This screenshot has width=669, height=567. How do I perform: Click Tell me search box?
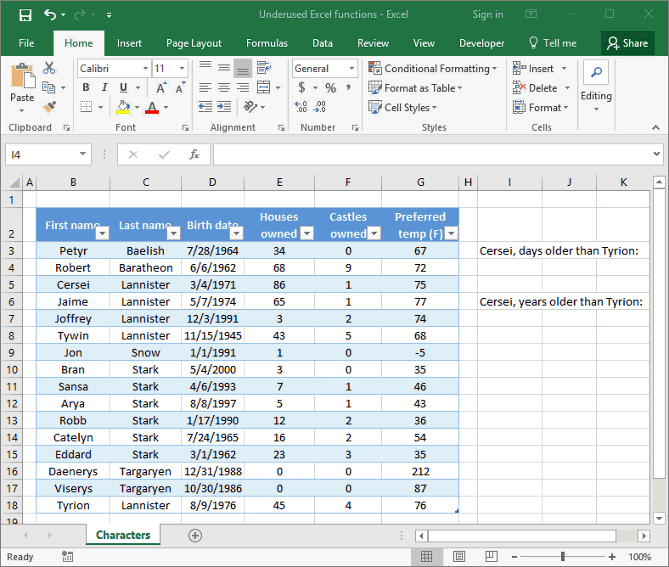coord(553,43)
